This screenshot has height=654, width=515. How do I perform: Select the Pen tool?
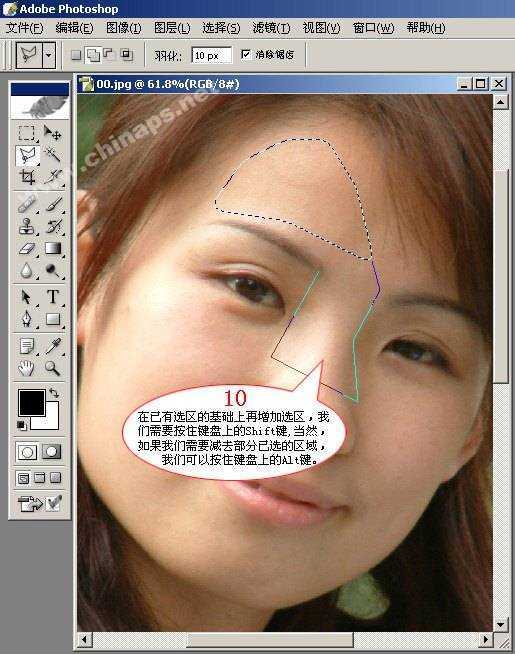point(27,319)
